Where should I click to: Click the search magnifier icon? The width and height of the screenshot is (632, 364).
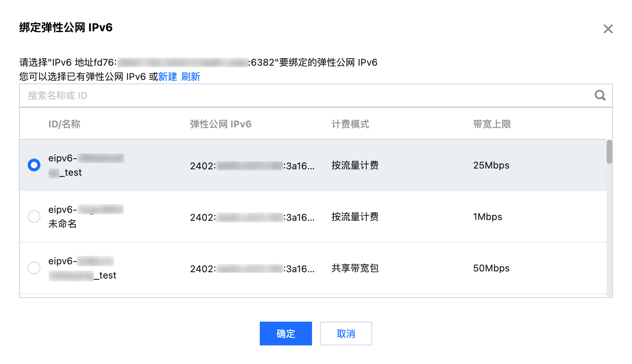[x=600, y=95]
